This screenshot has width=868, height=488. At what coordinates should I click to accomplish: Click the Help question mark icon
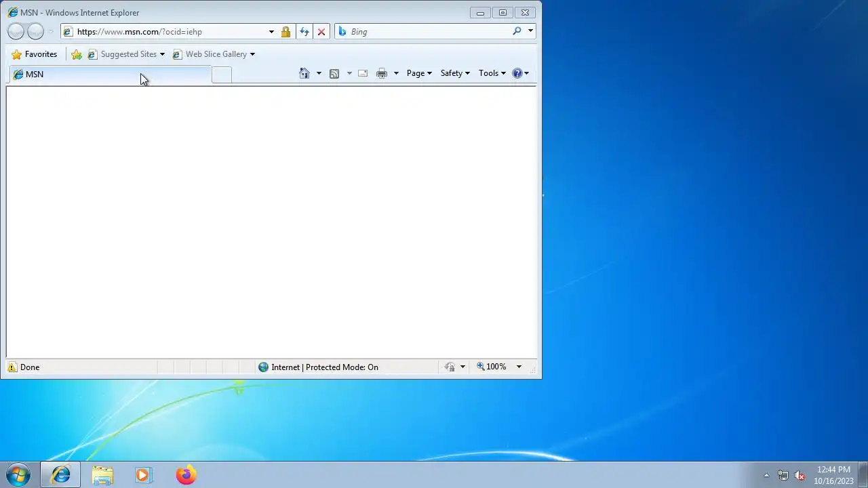tap(517, 73)
